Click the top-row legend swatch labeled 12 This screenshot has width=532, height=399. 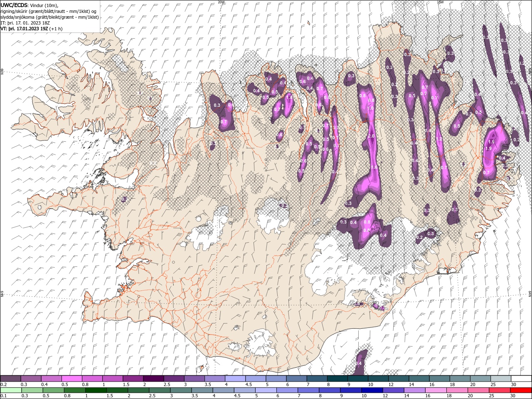tap(399, 379)
